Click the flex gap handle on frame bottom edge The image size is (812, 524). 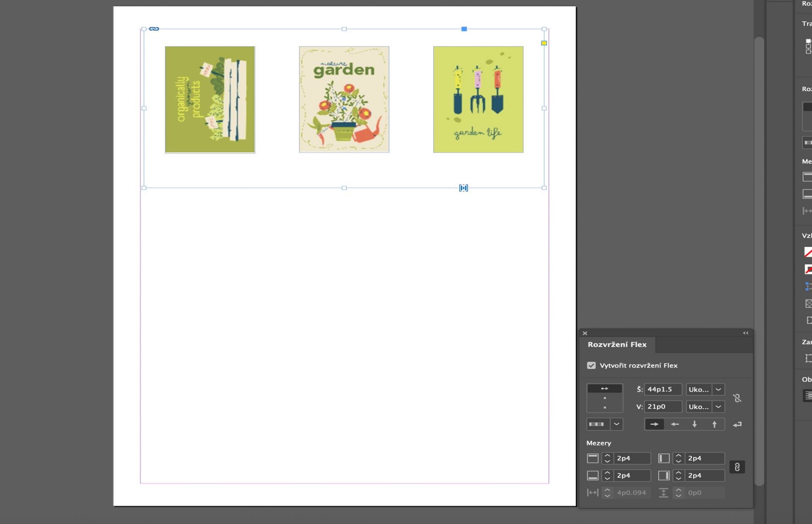[464, 188]
